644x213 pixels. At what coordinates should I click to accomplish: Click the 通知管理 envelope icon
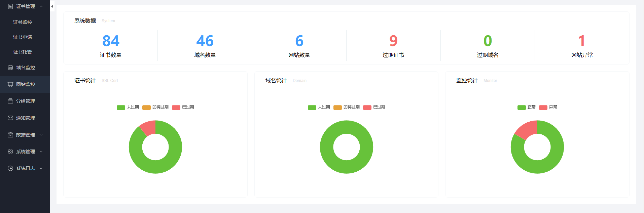tap(10, 118)
